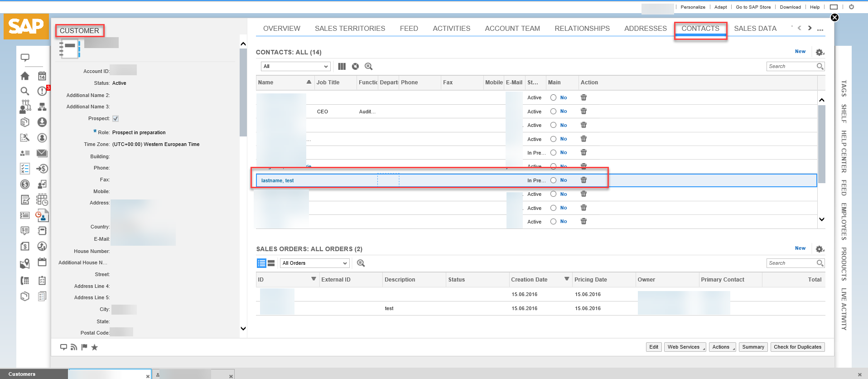Set lastname, test as main contact
The width and height of the screenshot is (868, 379).
pyautogui.click(x=553, y=180)
